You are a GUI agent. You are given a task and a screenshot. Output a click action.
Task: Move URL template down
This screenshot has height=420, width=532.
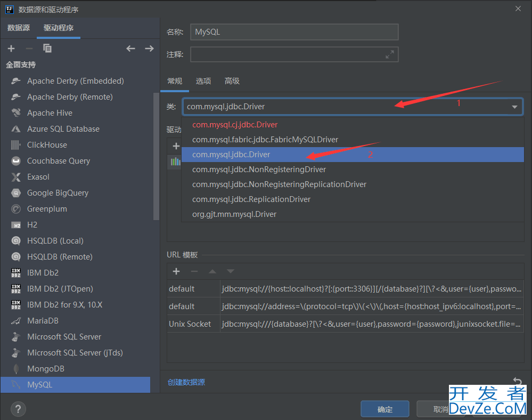231,271
